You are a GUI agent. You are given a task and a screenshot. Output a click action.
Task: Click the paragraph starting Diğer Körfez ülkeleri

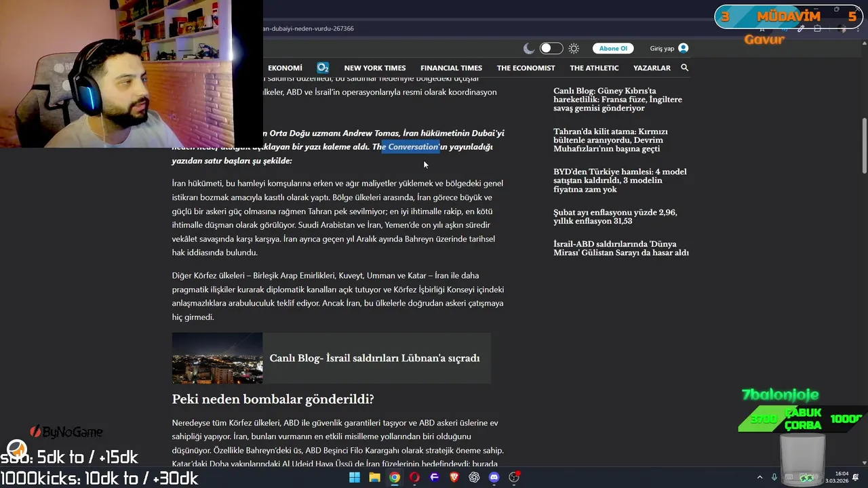point(338,296)
